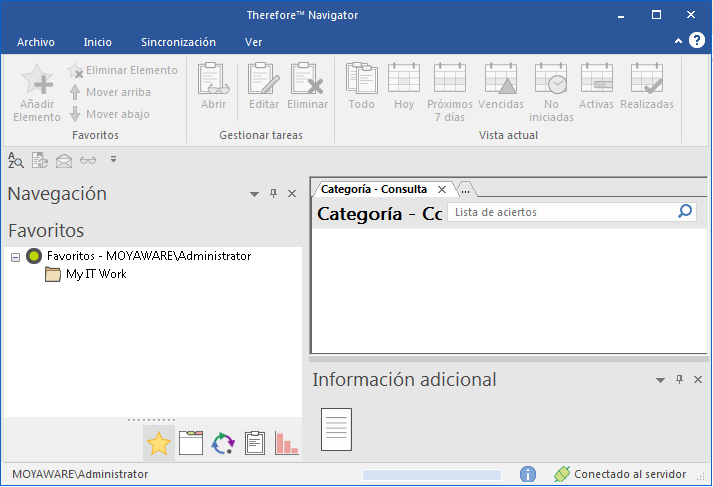Viewport: 713px width, 487px height.
Task: Click the Abrir task icon
Action: click(213, 79)
